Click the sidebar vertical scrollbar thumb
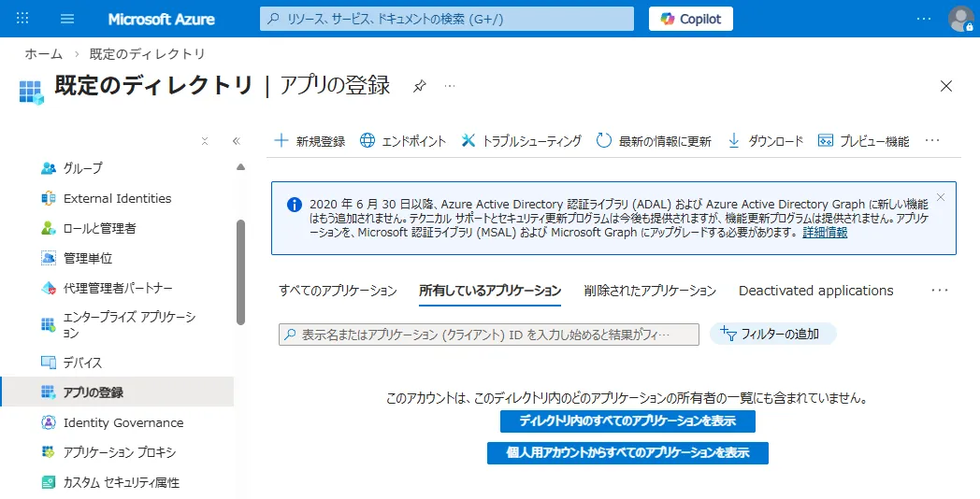The image size is (980, 499). tap(240, 272)
